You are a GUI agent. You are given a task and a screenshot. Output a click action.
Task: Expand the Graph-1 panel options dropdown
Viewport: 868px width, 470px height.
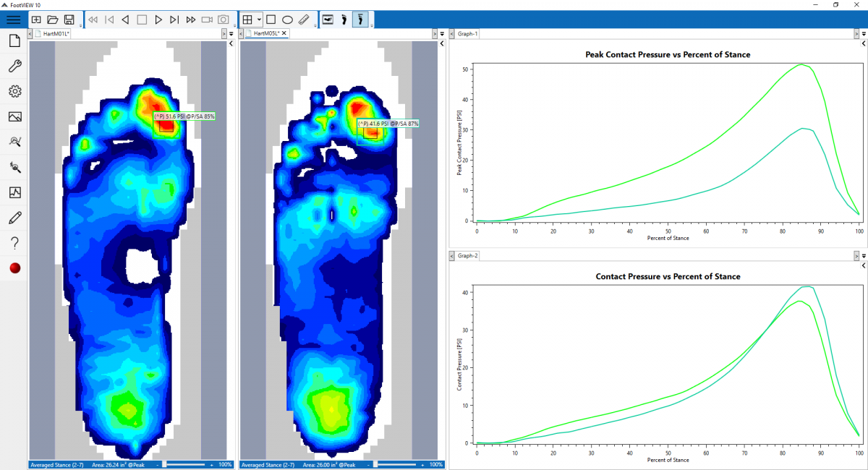[x=864, y=34]
